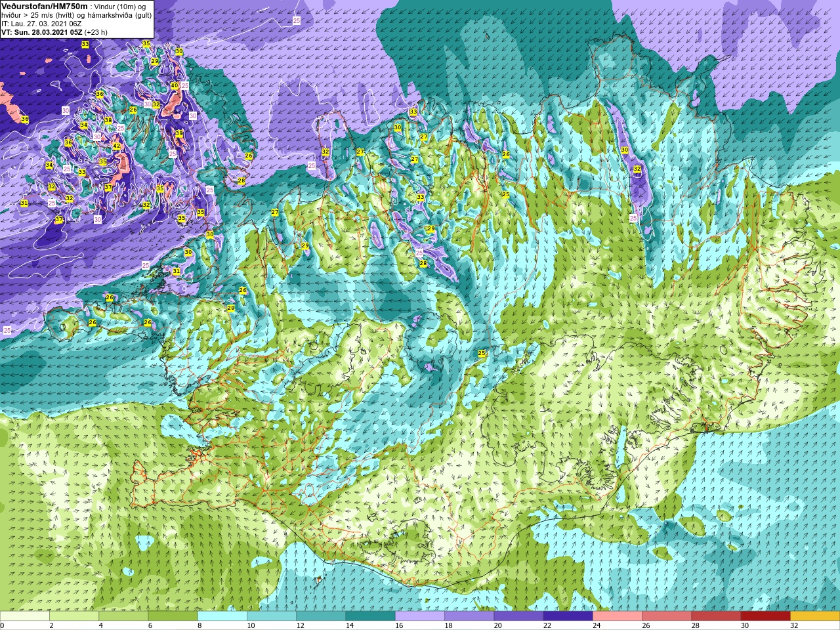Click the legend scale tick label "18"

pos(448,625)
